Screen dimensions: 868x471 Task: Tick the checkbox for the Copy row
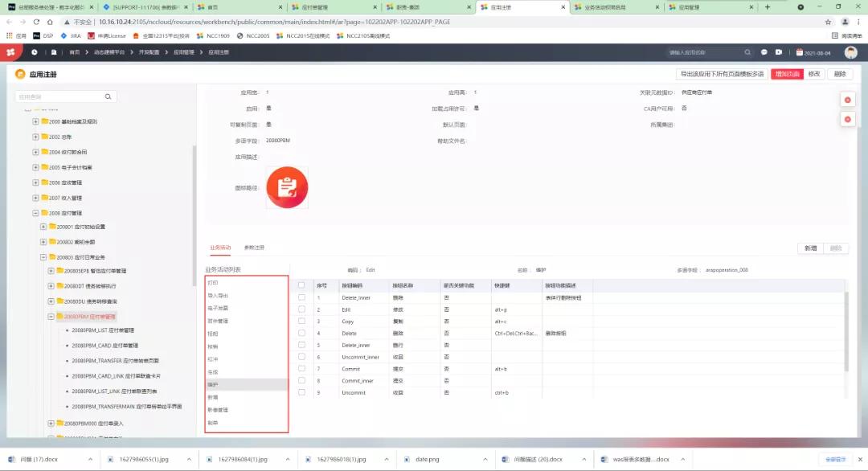click(301, 321)
